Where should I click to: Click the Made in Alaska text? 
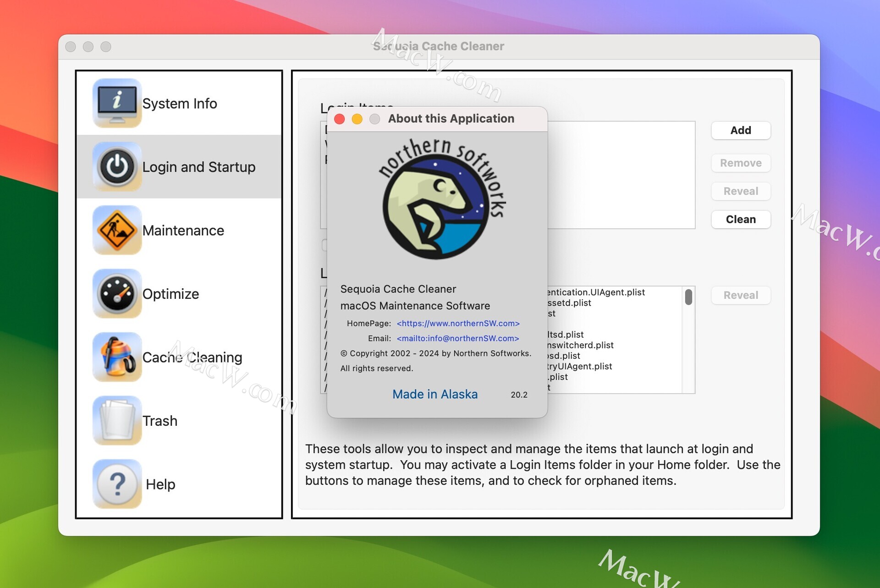click(435, 394)
